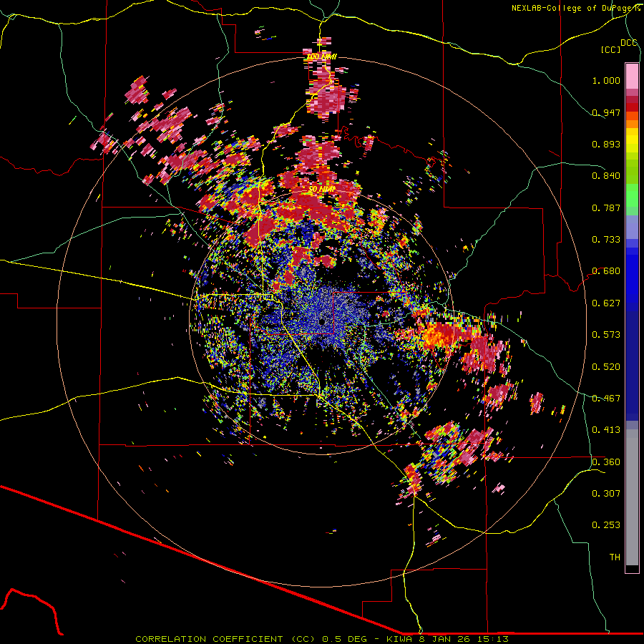Click the black radar site dot at the center of the rings
Screen dimensions: 644x644
click(322, 321)
